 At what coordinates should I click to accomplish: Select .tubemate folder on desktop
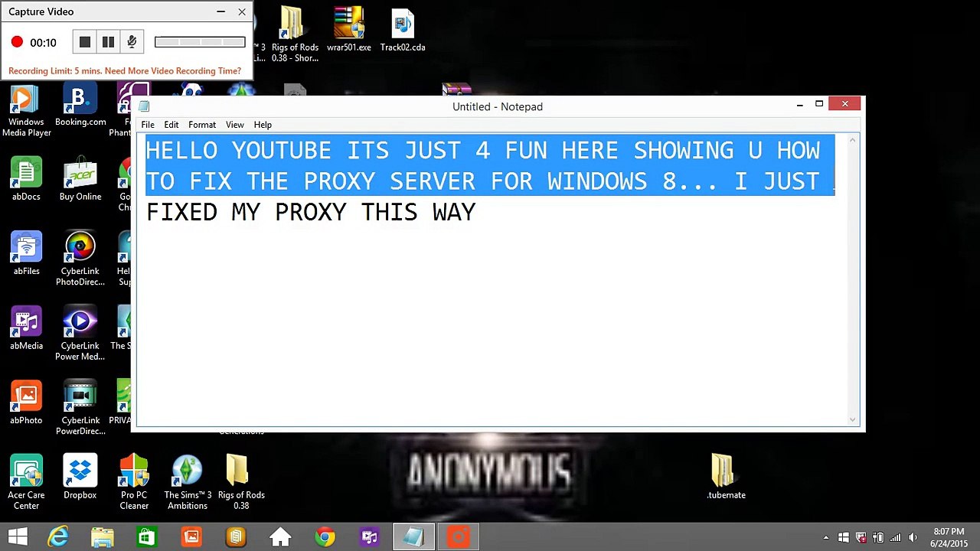[726, 478]
